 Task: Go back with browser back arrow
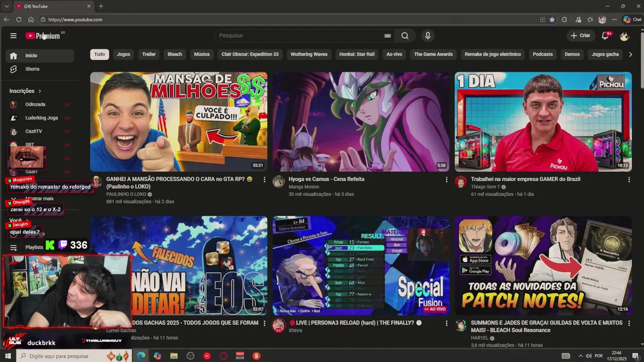7,20
